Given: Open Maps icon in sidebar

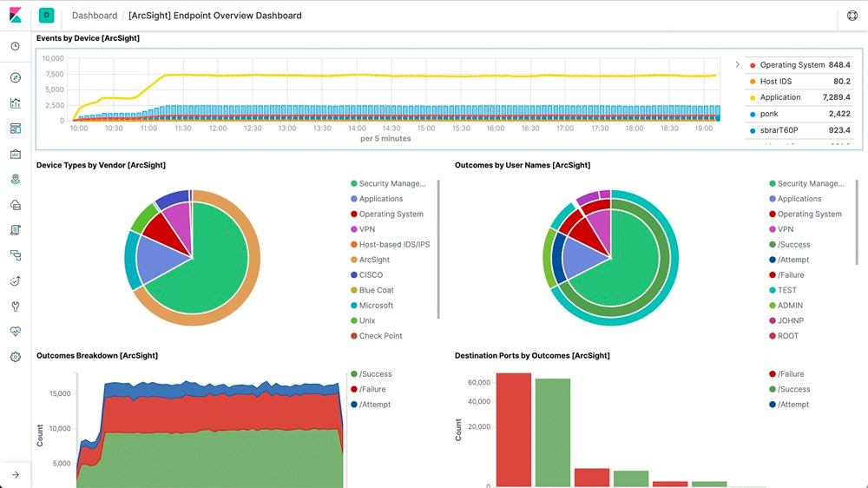Looking at the screenshot, I should tap(16, 180).
